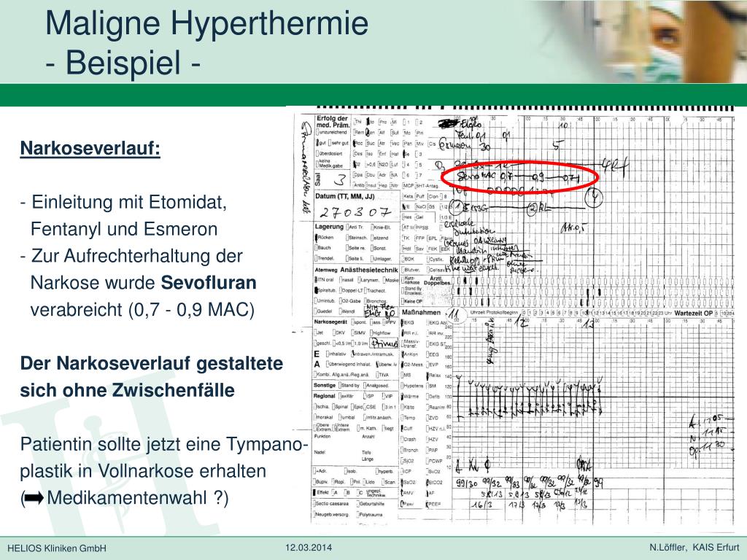Screen dimensions: 747x560
Task: Click the "Datum (TT, MM, JJ)" label
Action: [344, 196]
